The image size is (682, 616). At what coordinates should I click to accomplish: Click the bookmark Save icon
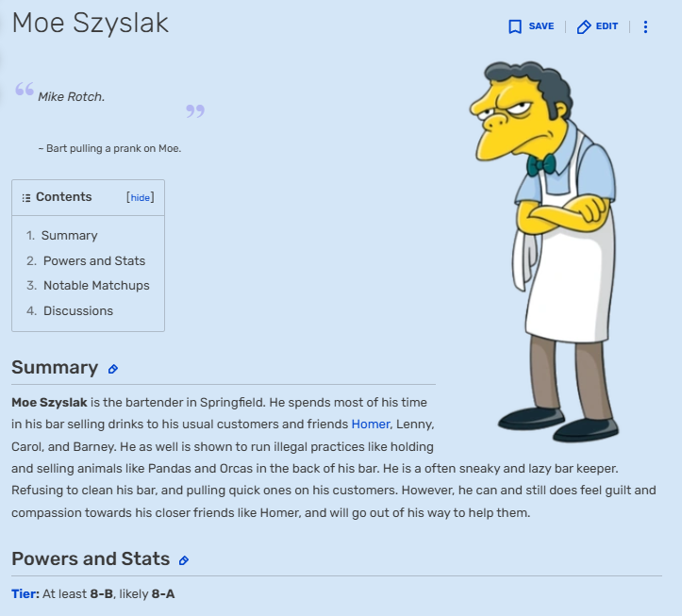(x=515, y=26)
